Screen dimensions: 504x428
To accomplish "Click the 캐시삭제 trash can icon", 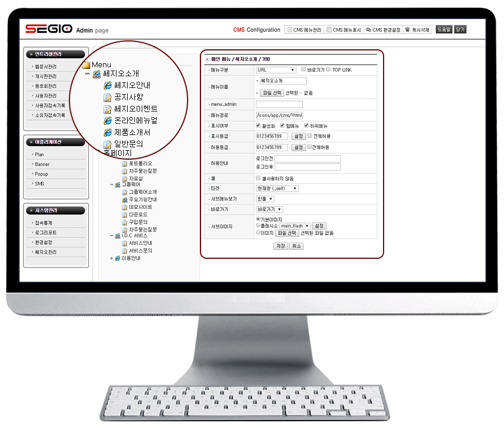I will [407, 30].
